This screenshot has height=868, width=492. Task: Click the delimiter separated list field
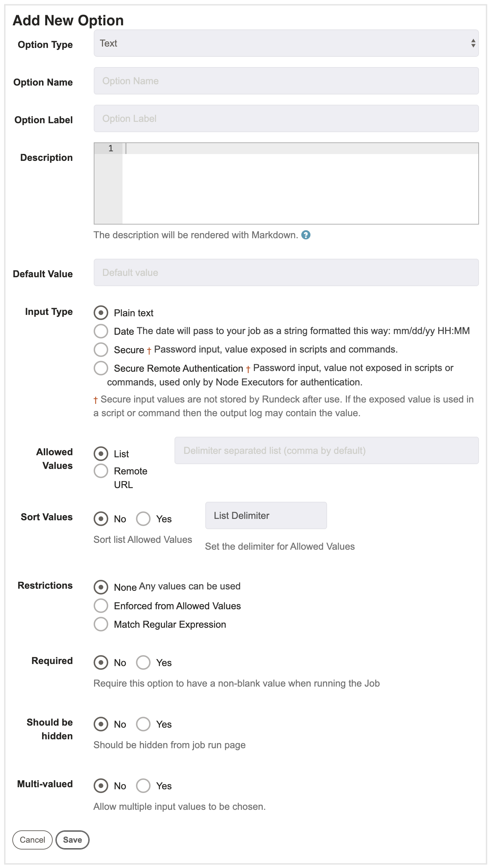click(326, 450)
